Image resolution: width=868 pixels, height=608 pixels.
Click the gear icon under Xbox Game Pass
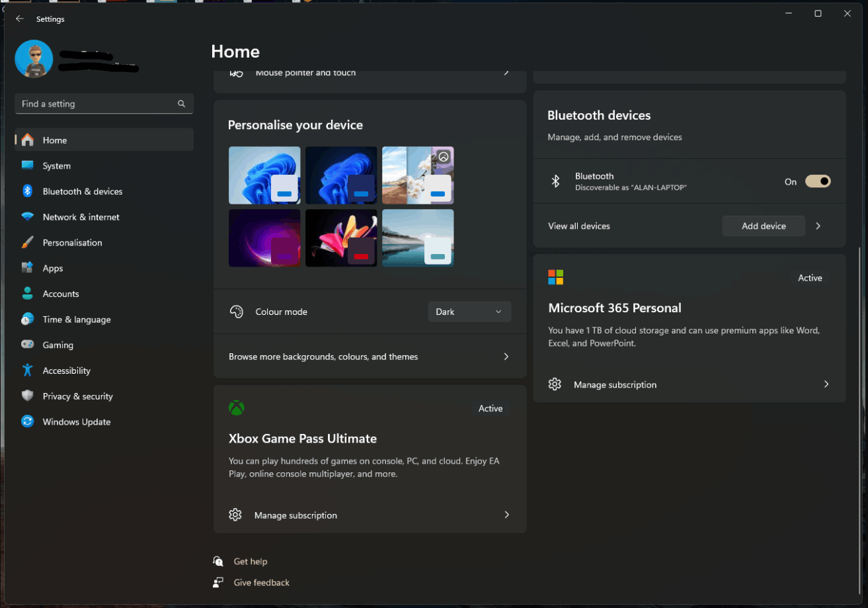pos(235,515)
